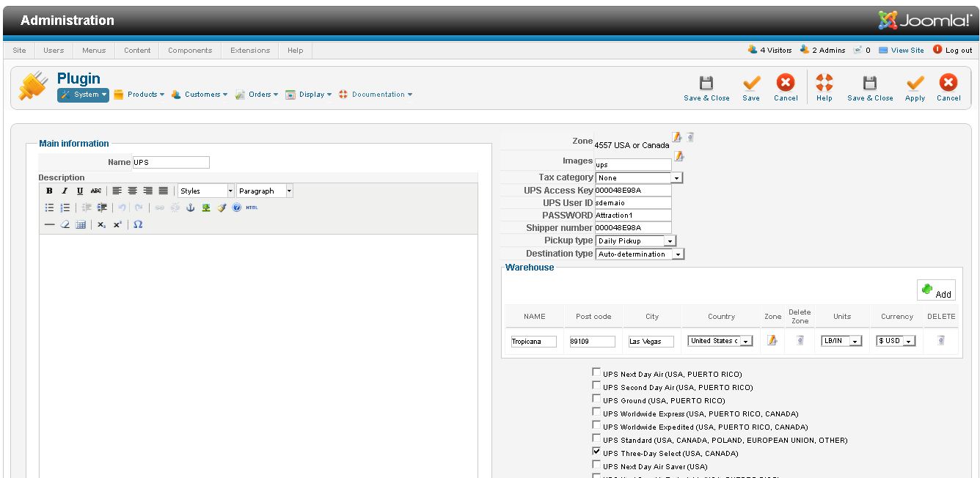
Task: Open the Paragraph format dropdown
Action: (265, 191)
